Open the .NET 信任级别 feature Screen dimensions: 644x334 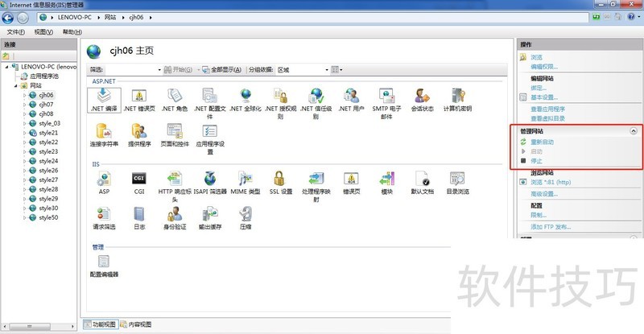coord(316,104)
